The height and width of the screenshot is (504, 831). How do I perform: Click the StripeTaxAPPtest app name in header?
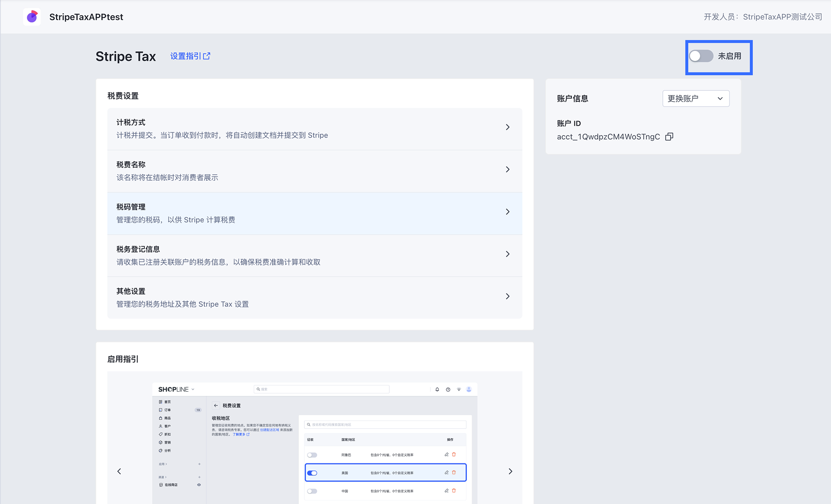(x=86, y=17)
